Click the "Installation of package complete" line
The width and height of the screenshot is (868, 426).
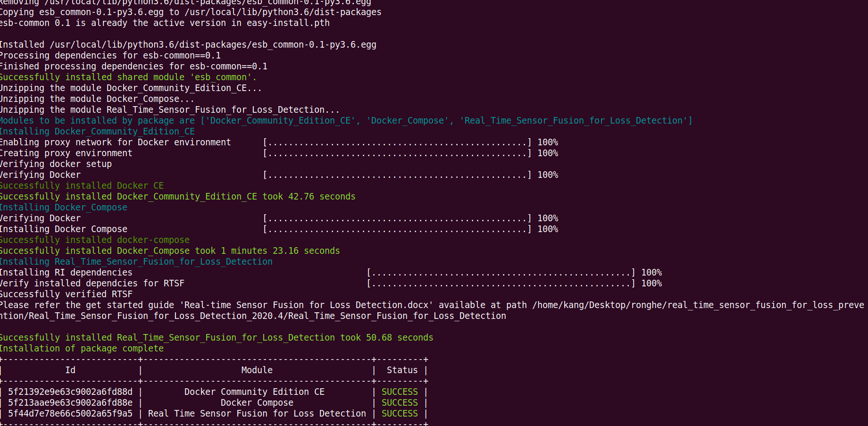coord(82,349)
